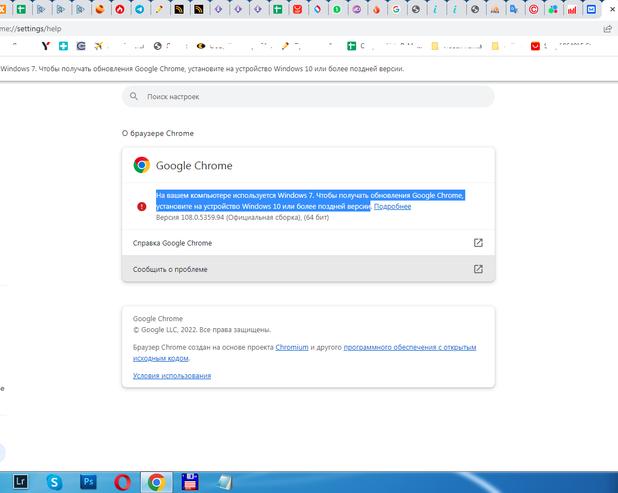Open the red Pocket-style bookmark on the right
This screenshot has height=493, width=618.
(x=535, y=46)
